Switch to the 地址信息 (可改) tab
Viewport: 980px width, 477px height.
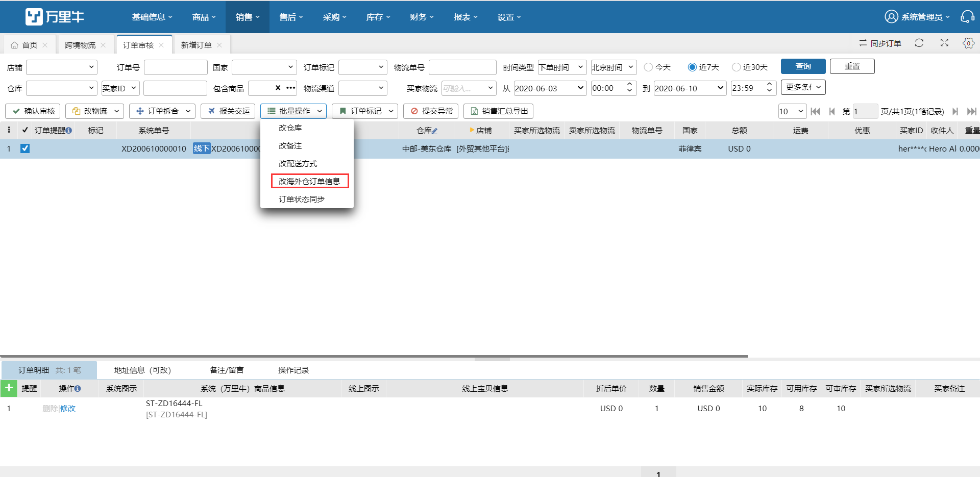pos(142,370)
